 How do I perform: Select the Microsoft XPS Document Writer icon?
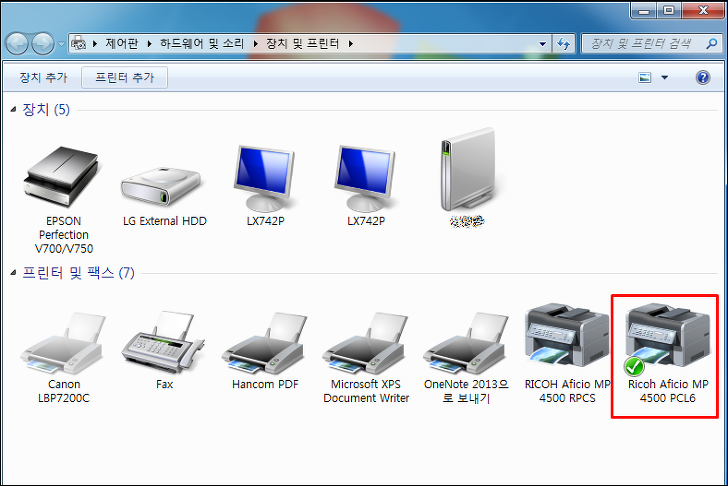pos(366,343)
